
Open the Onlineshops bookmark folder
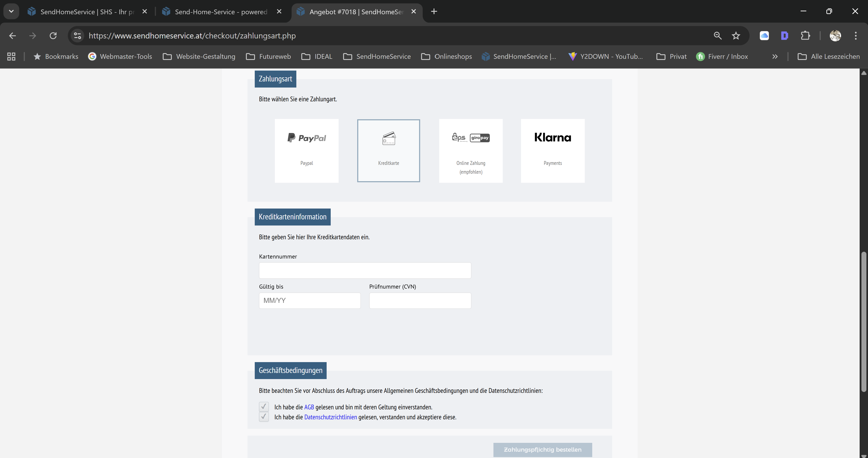pos(446,56)
